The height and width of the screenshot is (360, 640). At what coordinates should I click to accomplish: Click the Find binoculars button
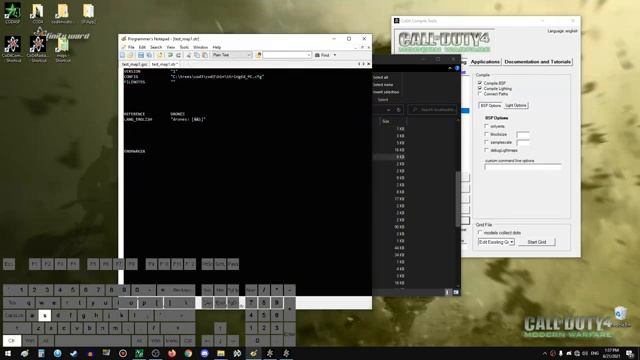[x=322, y=55]
